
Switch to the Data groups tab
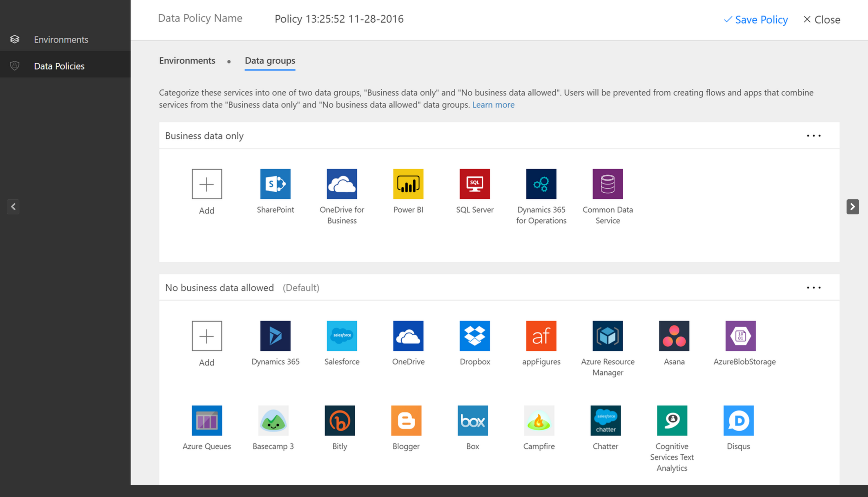point(269,60)
